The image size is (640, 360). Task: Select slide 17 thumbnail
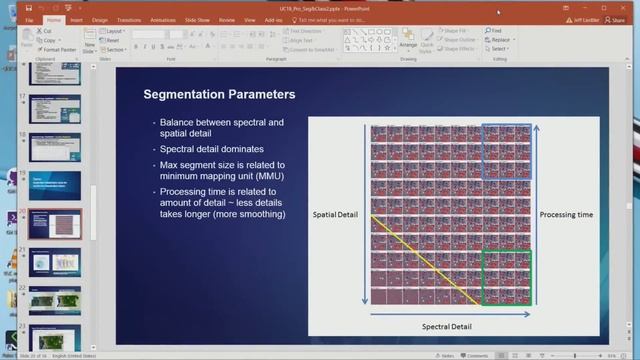tap(55, 109)
